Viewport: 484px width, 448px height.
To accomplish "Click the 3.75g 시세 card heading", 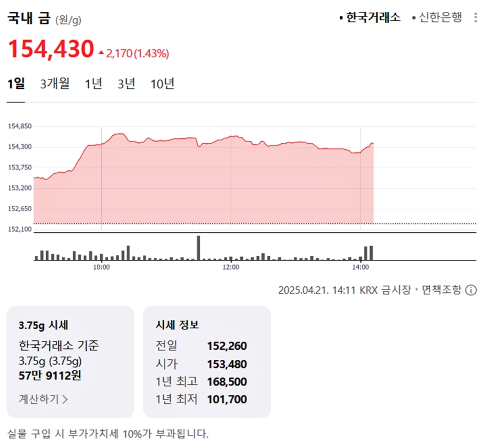I will (x=44, y=325).
